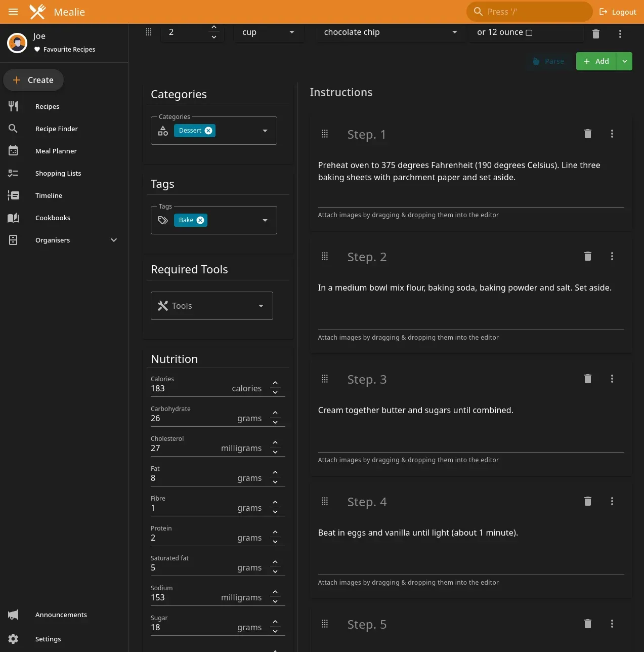The image size is (644, 652).
Task: Increase Fibre value with up arrow
Action: [275, 503]
